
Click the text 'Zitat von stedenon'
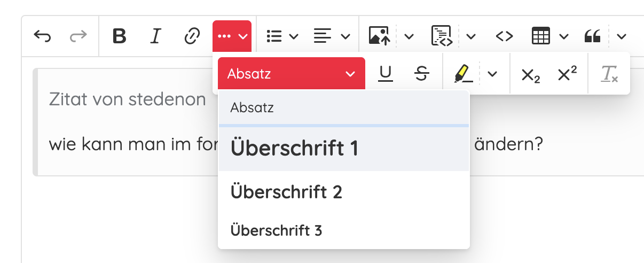click(x=127, y=99)
